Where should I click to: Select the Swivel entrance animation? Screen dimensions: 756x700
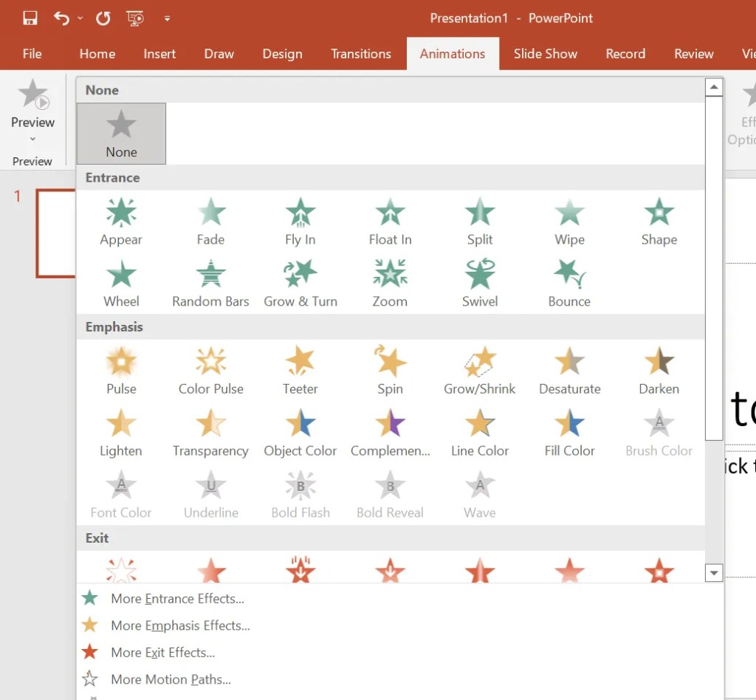[479, 283]
